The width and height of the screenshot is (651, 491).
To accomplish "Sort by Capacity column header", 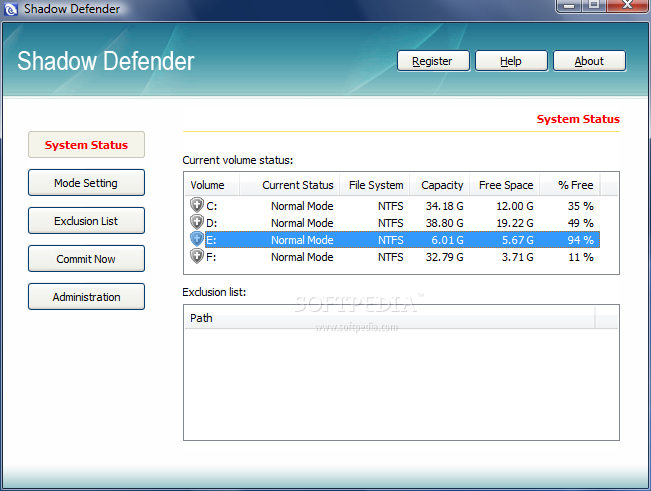I will point(440,185).
